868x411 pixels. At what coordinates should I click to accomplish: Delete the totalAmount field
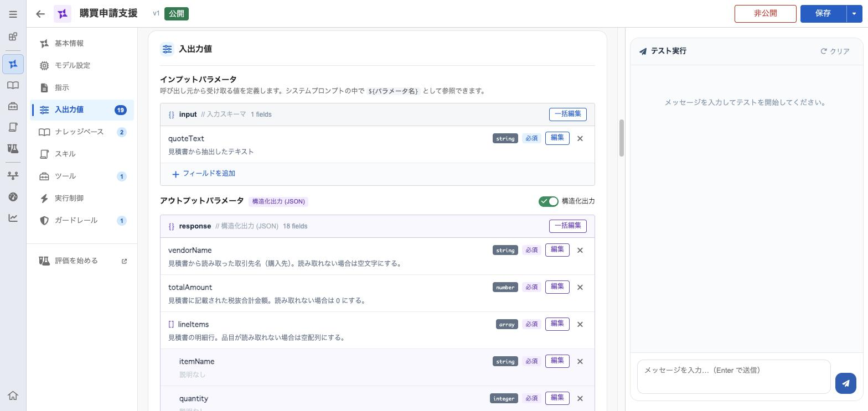[580, 288]
